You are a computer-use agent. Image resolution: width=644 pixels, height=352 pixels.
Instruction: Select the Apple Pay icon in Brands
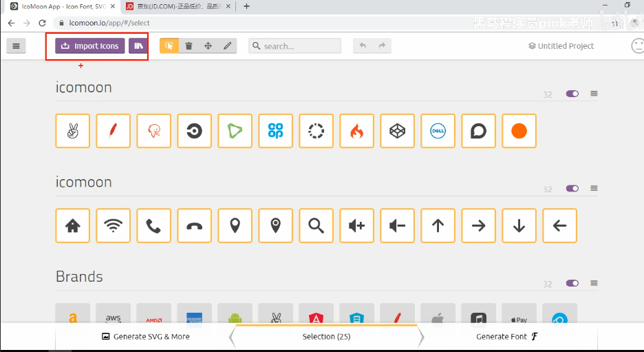(x=519, y=313)
